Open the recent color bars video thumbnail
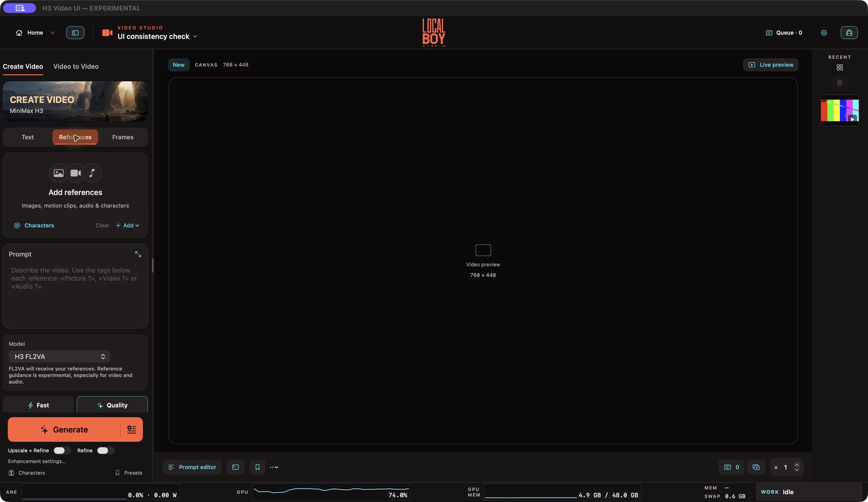The width and height of the screenshot is (868, 502). pos(839,110)
